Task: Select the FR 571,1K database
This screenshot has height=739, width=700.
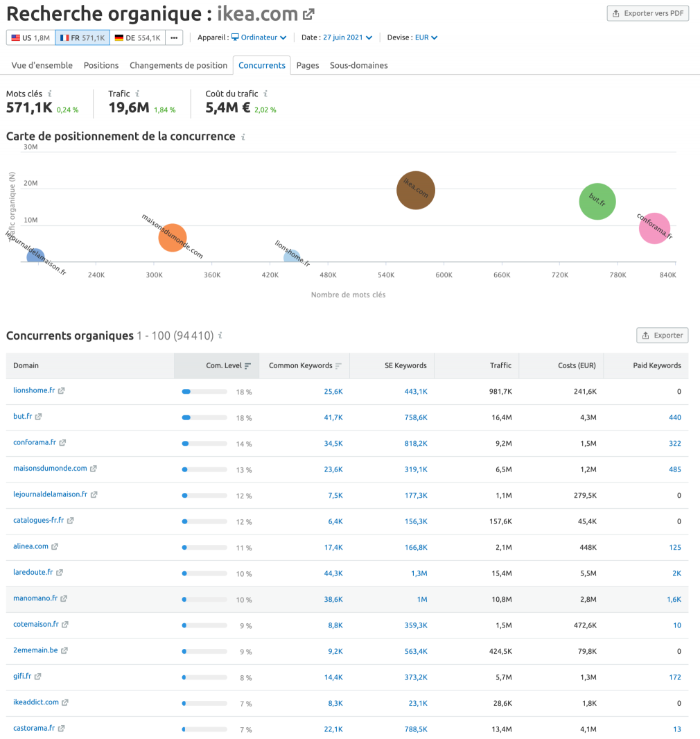Action: click(82, 37)
